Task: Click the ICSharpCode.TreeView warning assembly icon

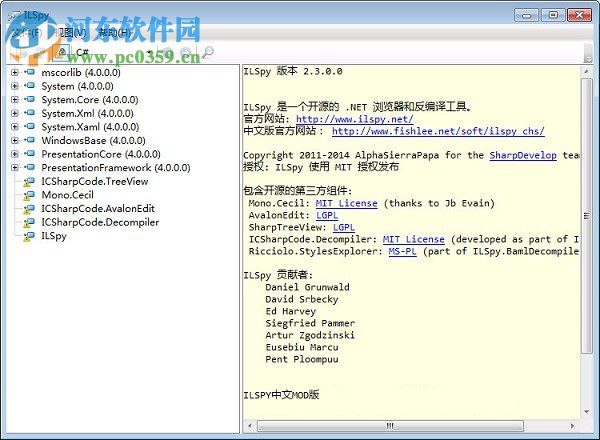Action: pos(29,182)
